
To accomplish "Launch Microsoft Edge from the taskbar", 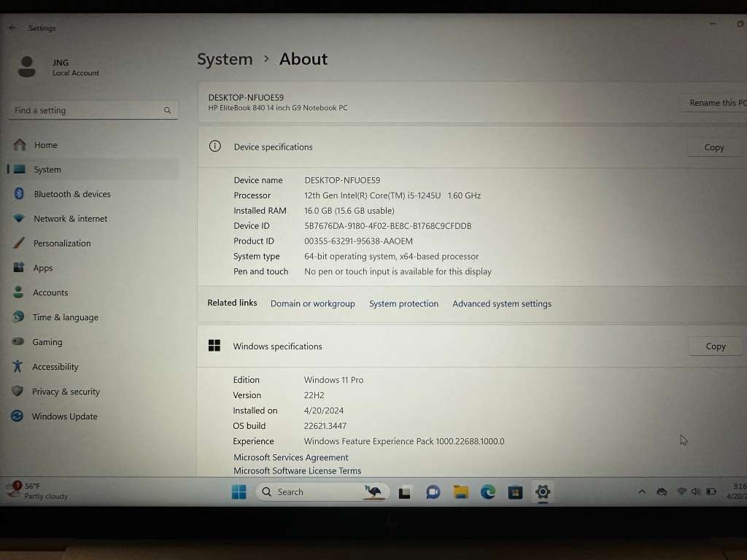I will [487, 492].
